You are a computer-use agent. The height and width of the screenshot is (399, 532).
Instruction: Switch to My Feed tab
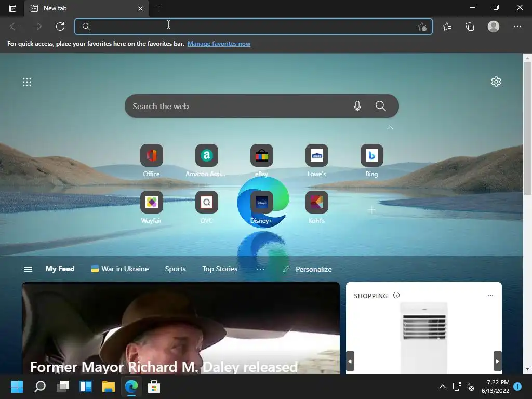pyautogui.click(x=60, y=269)
